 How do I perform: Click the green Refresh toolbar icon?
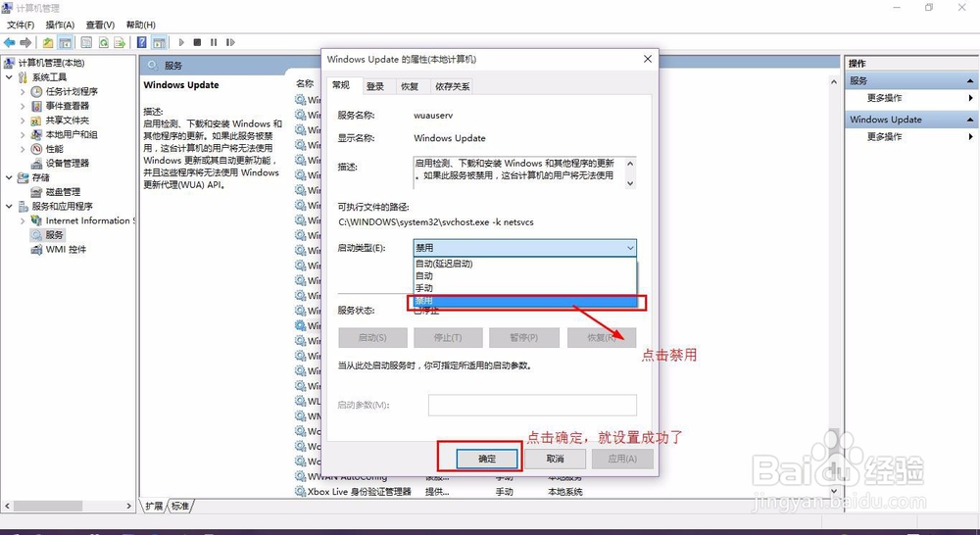(103, 42)
